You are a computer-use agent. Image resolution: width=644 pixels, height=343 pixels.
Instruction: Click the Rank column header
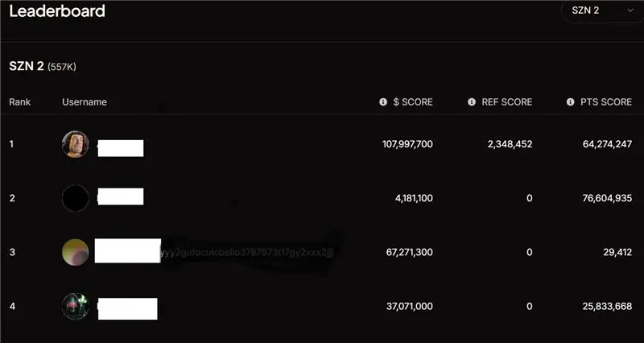19,102
